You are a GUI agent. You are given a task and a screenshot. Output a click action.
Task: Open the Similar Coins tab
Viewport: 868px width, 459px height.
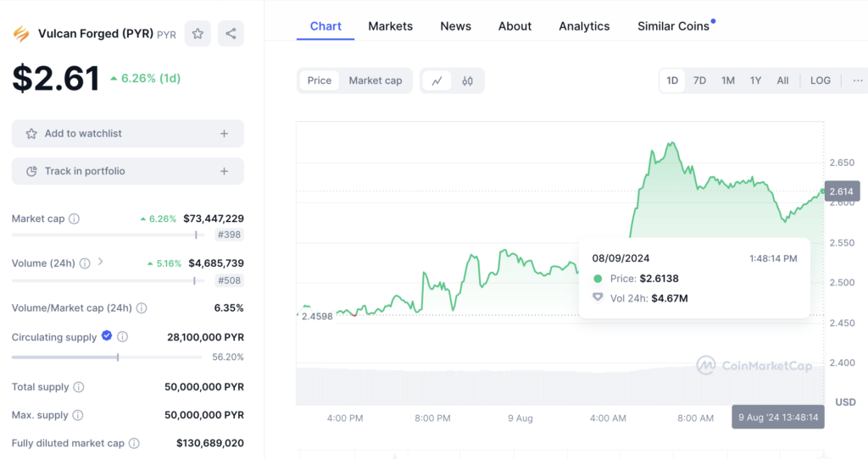(673, 26)
